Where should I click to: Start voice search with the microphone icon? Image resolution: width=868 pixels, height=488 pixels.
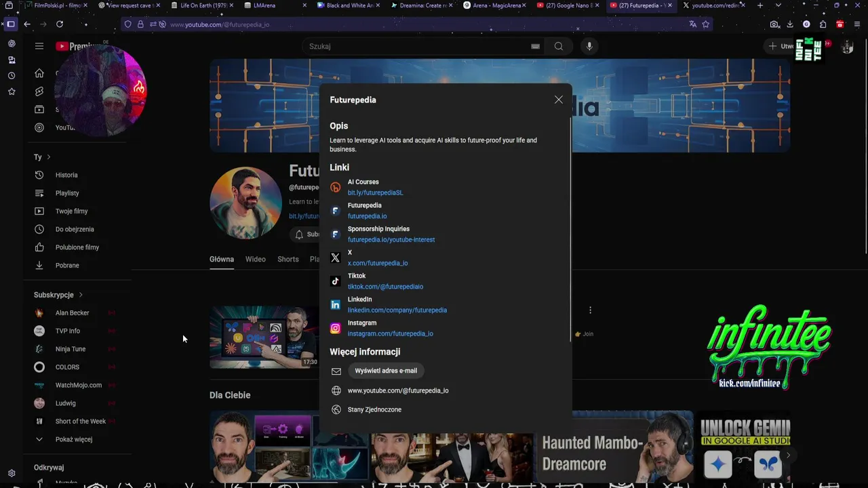tap(589, 46)
